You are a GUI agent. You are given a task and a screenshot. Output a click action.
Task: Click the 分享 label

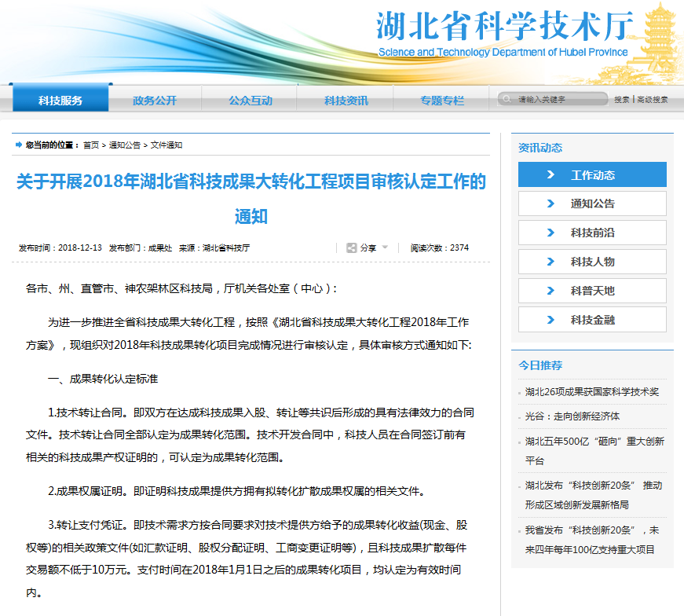[368, 248]
